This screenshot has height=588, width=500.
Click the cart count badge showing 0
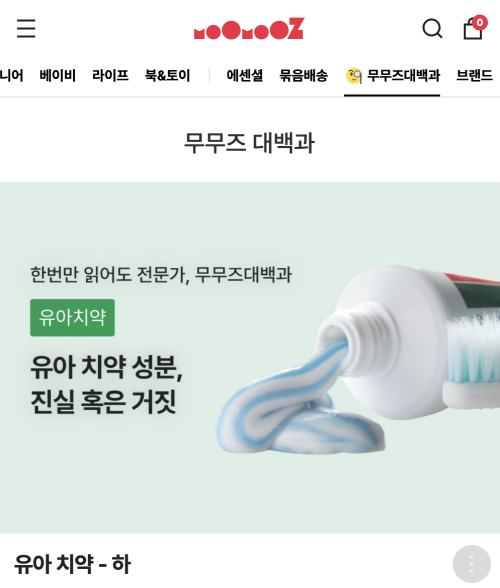(x=479, y=22)
